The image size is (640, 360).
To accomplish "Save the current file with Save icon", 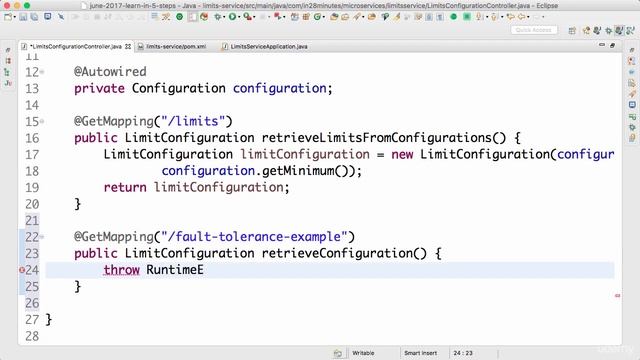I will tap(23, 17).
